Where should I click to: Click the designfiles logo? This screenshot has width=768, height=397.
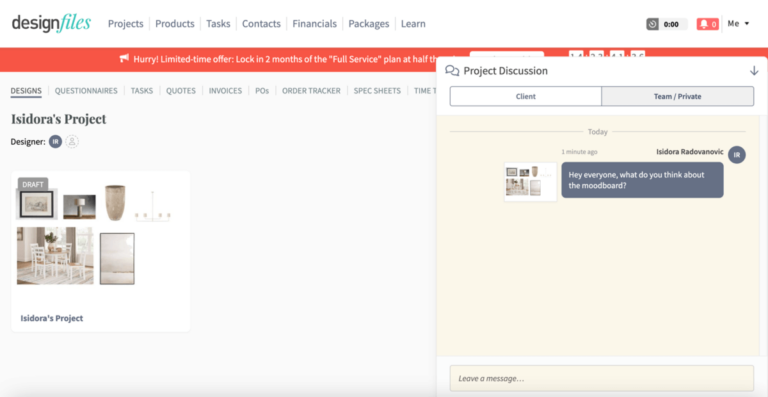[x=51, y=23]
